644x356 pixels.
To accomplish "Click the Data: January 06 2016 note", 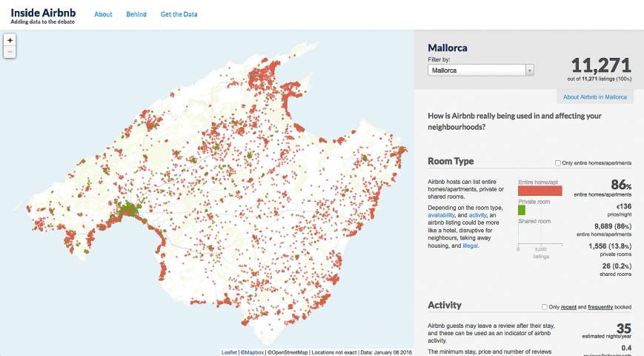I will pos(385,352).
